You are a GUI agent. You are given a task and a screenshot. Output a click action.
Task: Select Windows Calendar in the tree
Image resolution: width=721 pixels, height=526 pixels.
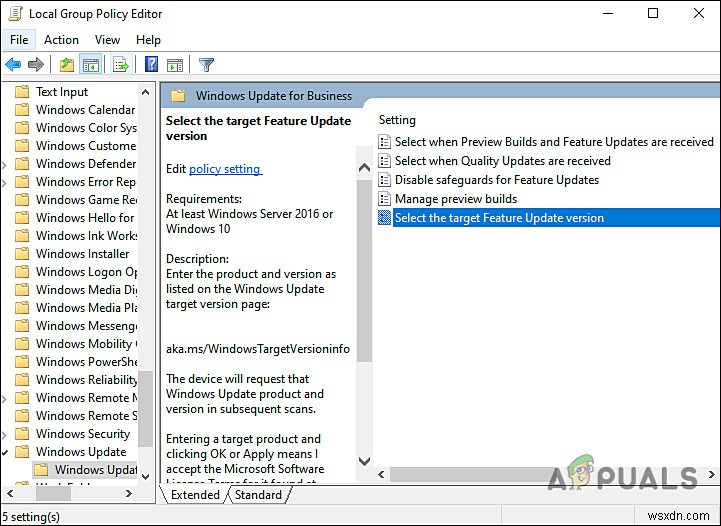click(86, 109)
